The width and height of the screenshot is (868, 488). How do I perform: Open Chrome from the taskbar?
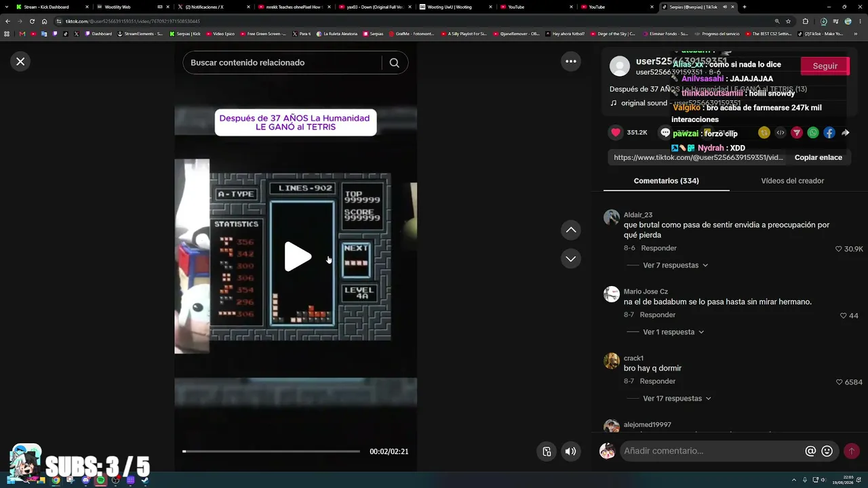56,481
